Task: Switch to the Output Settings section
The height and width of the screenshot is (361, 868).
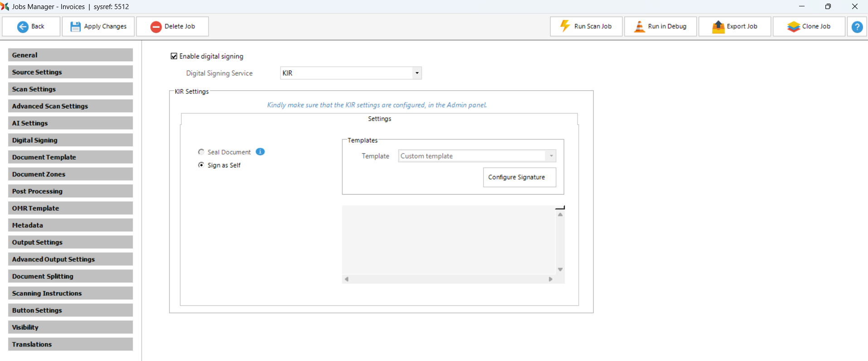Action: click(x=70, y=242)
